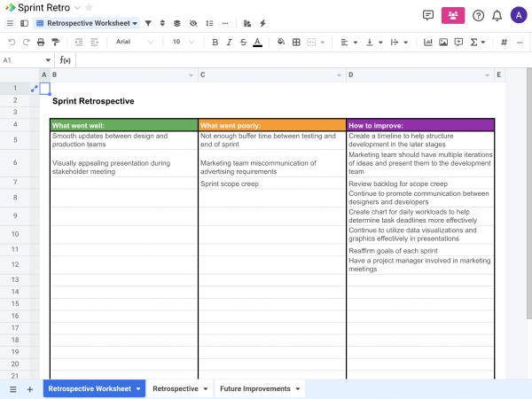Open the comments panel
This screenshot has height=399, width=532.
(428, 15)
